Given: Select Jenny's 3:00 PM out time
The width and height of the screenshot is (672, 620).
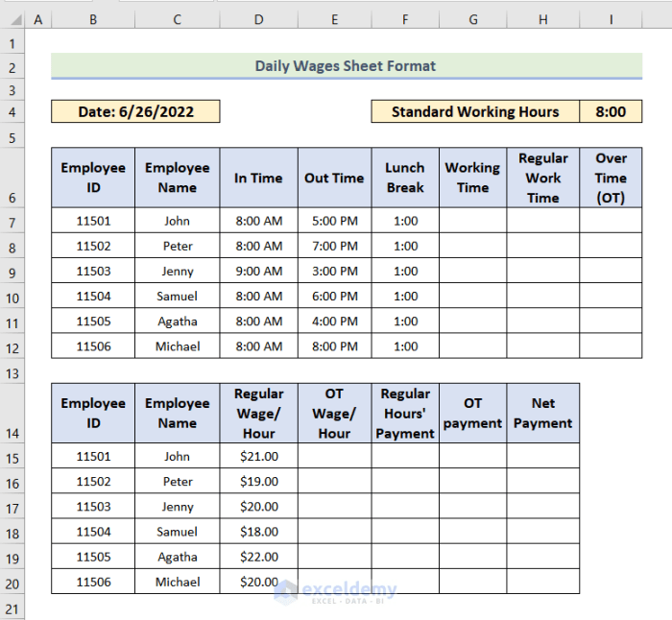Looking at the screenshot, I should [x=335, y=271].
